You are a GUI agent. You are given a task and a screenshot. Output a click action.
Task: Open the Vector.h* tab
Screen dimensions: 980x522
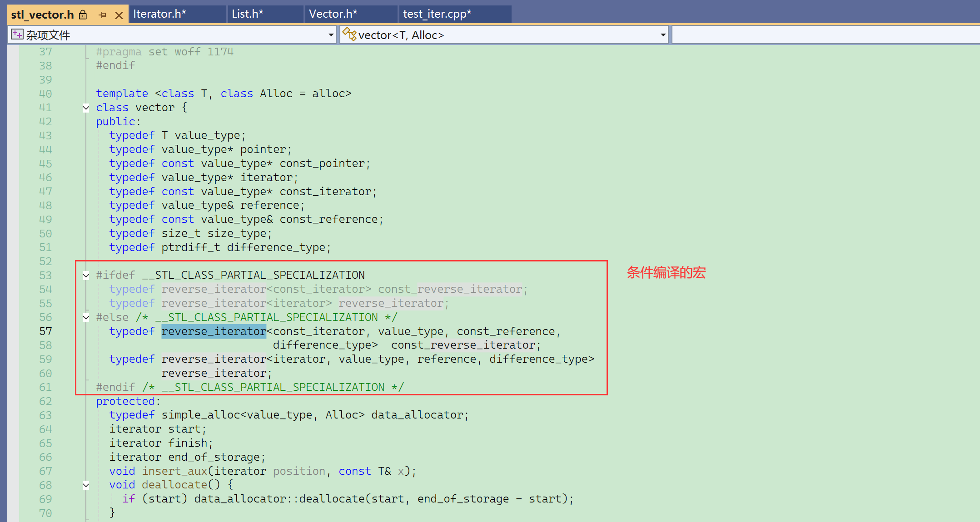coord(333,14)
